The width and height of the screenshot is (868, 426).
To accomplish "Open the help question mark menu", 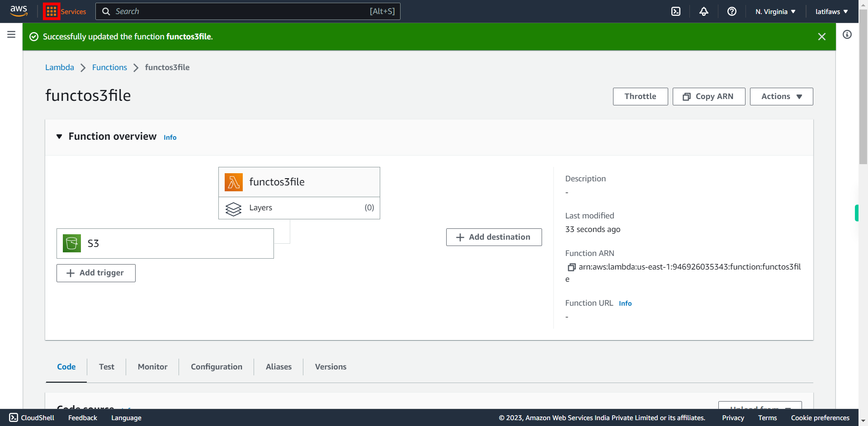I will (x=732, y=11).
